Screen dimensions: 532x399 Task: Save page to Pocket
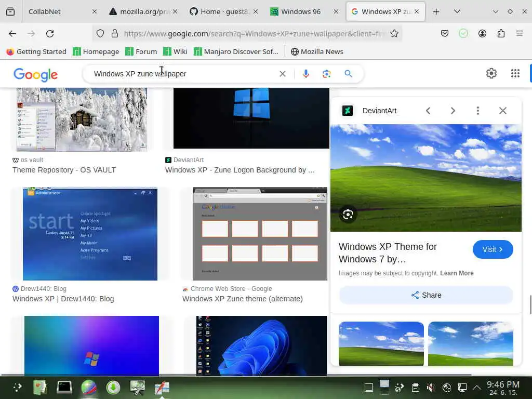[x=445, y=34]
